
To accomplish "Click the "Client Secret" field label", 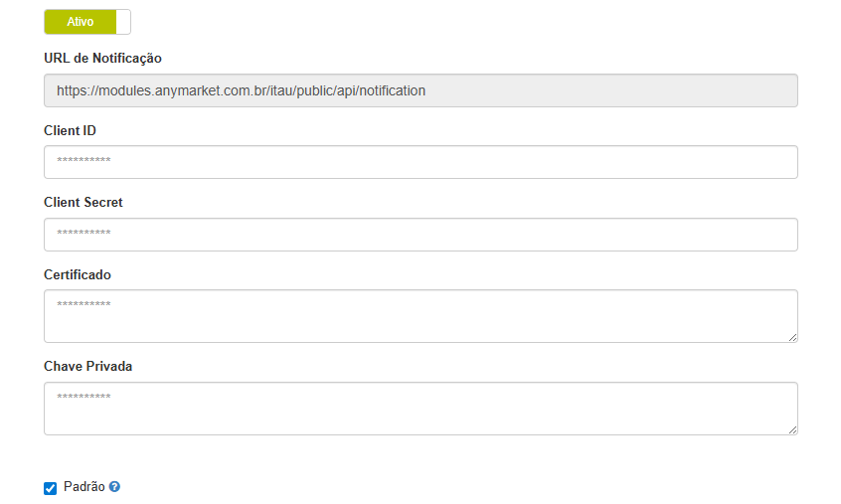I will click(x=84, y=202).
